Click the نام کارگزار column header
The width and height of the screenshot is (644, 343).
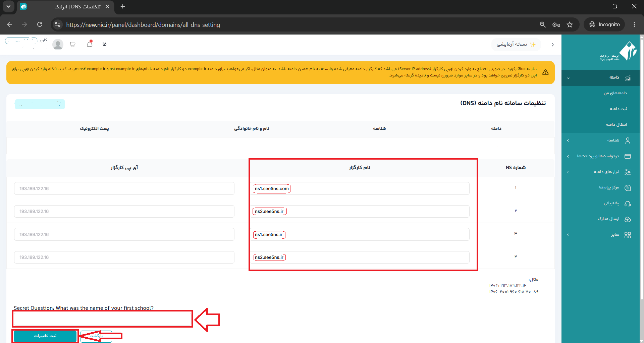coord(359,168)
